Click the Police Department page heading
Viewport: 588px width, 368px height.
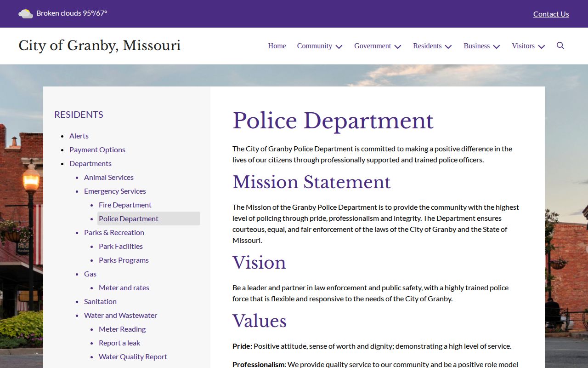tap(333, 121)
